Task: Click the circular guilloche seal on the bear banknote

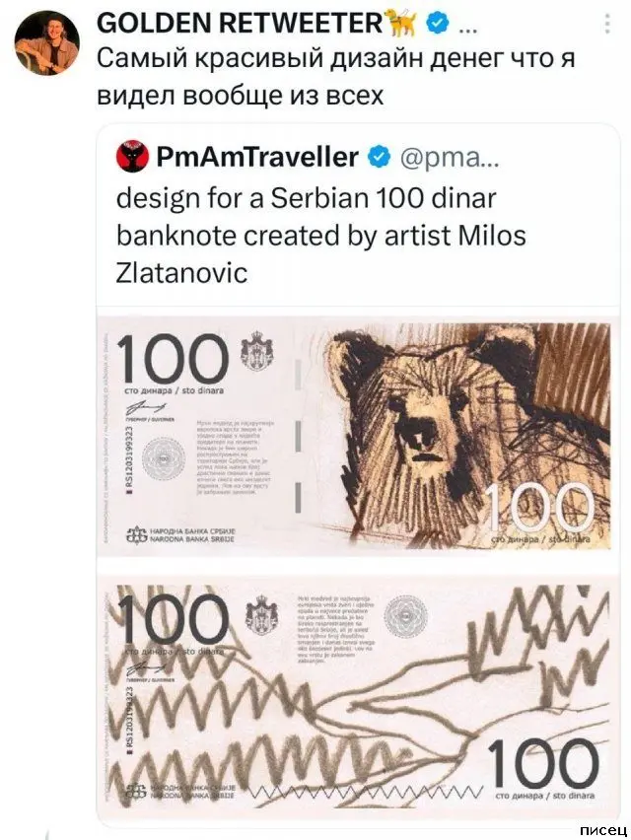Action: coord(162,458)
